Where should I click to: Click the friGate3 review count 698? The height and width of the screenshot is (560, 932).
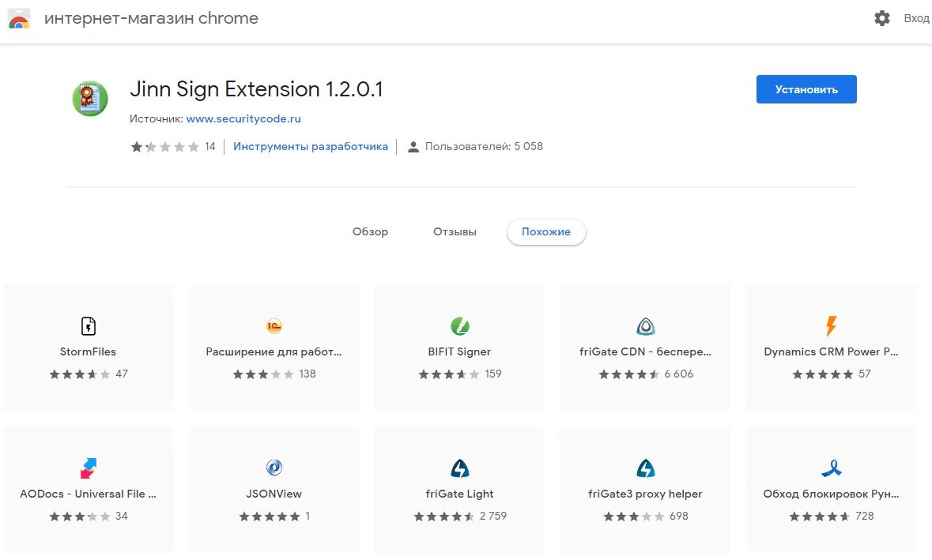(x=679, y=517)
